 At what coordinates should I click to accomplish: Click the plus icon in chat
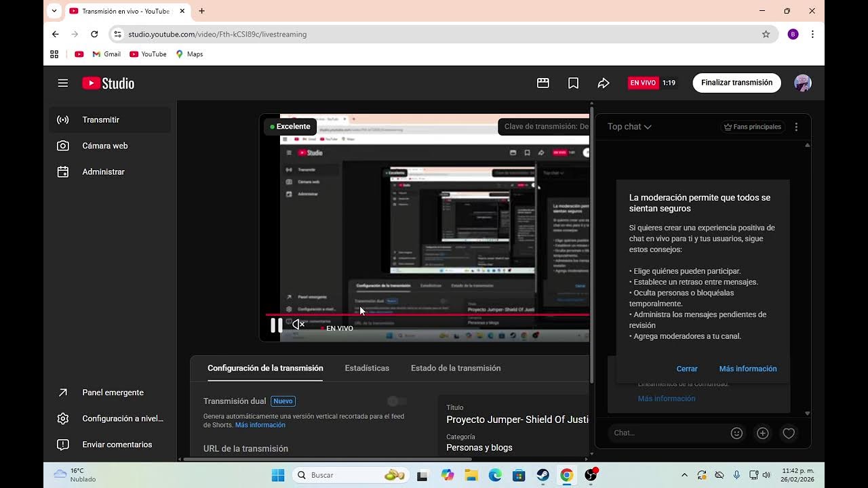[x=763, y=433]
